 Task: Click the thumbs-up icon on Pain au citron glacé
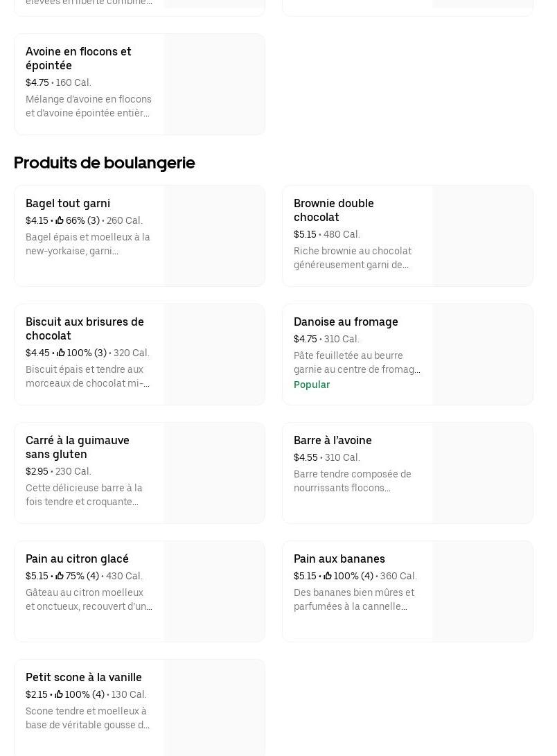click(x=60, y=577)
